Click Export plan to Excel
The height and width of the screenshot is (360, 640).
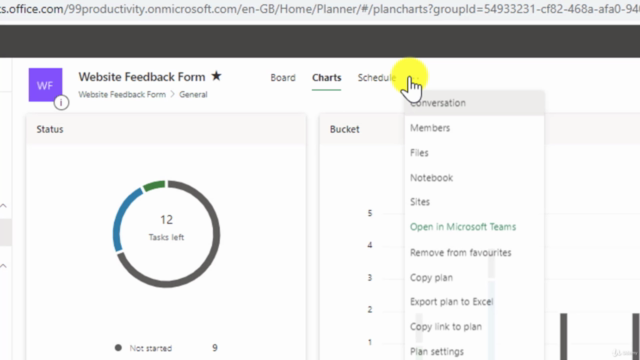pos(474,302)
